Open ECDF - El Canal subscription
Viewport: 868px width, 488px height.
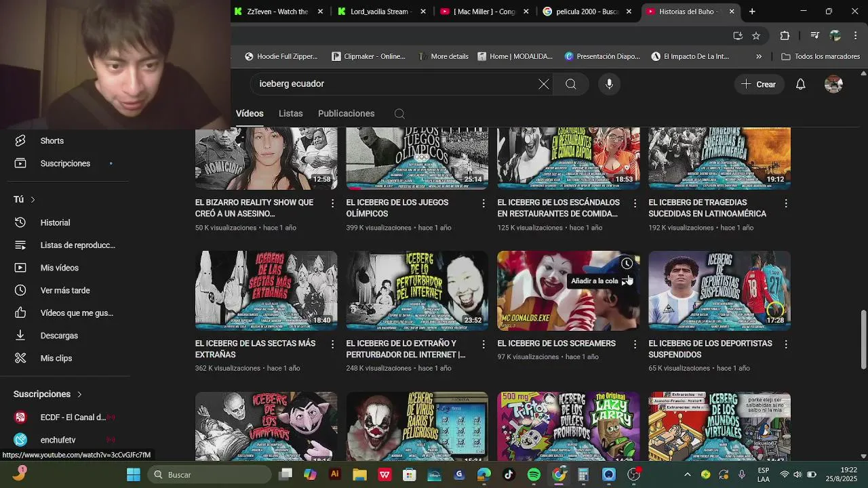(x=64, y=418)
